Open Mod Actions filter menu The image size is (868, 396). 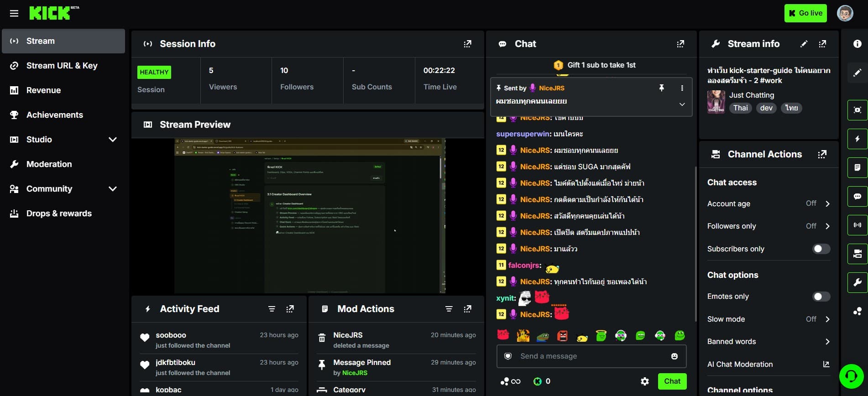[x=449, y=309]
